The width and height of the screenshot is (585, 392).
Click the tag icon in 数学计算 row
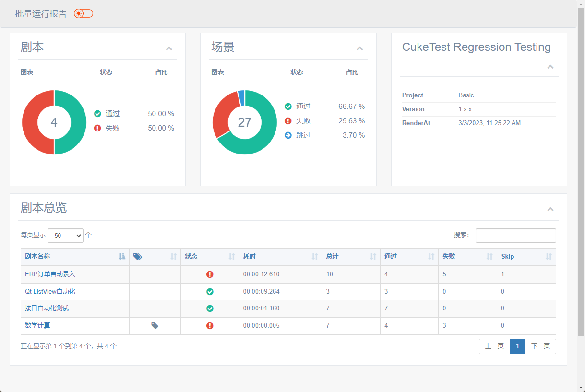[155, 325]
